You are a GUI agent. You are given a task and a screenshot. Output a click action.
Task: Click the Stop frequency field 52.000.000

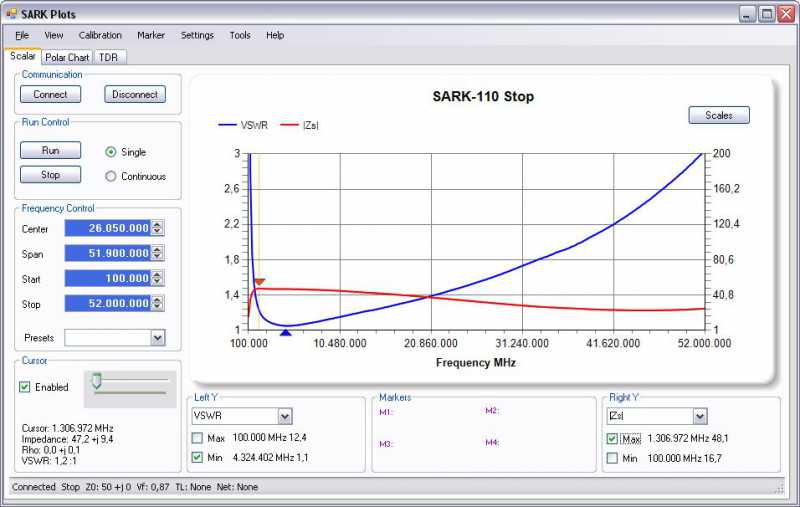tap(108, 303)
